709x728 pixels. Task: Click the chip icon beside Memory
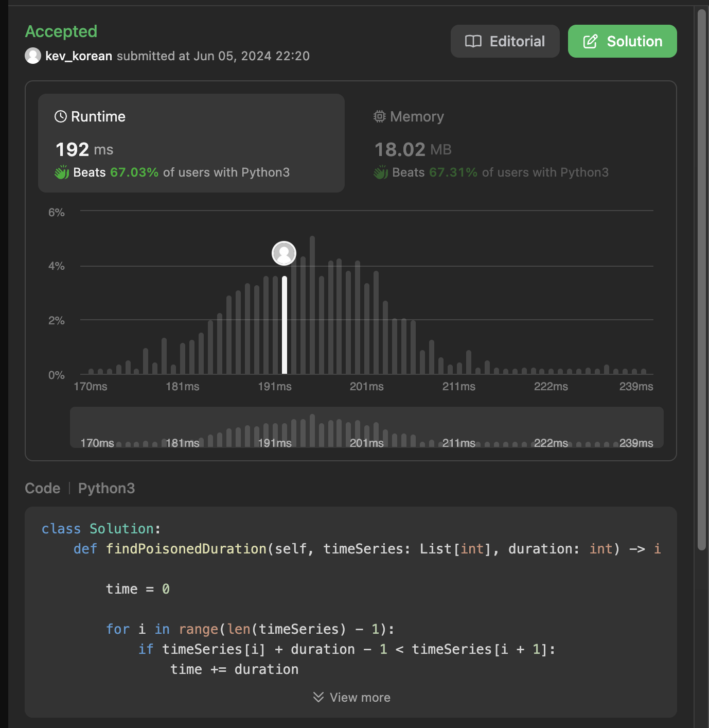380,116
